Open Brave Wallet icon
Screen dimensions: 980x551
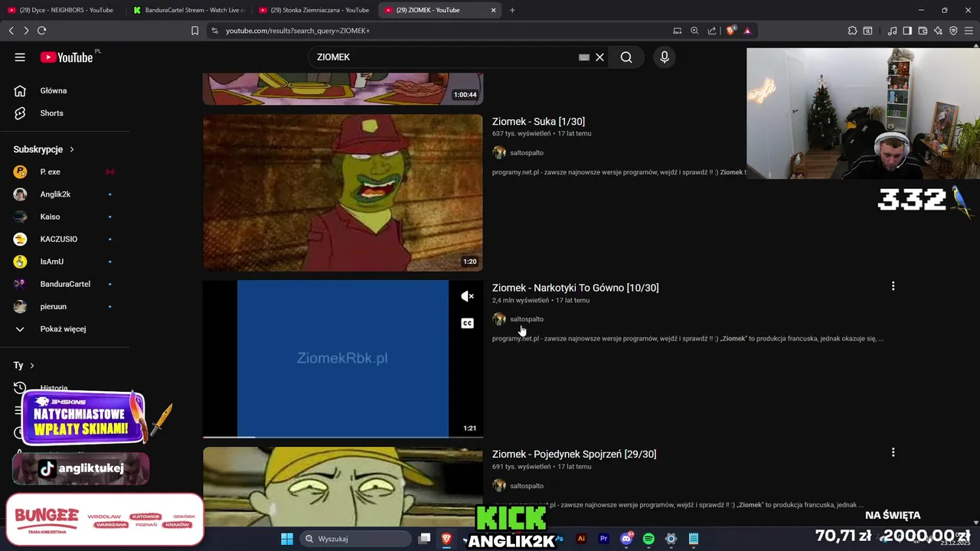pyautogui.click(x=923, y=31)
